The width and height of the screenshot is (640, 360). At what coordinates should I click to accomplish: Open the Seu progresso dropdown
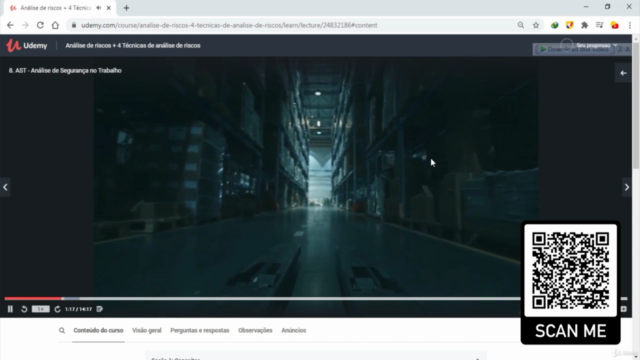(x=596, y=45)
